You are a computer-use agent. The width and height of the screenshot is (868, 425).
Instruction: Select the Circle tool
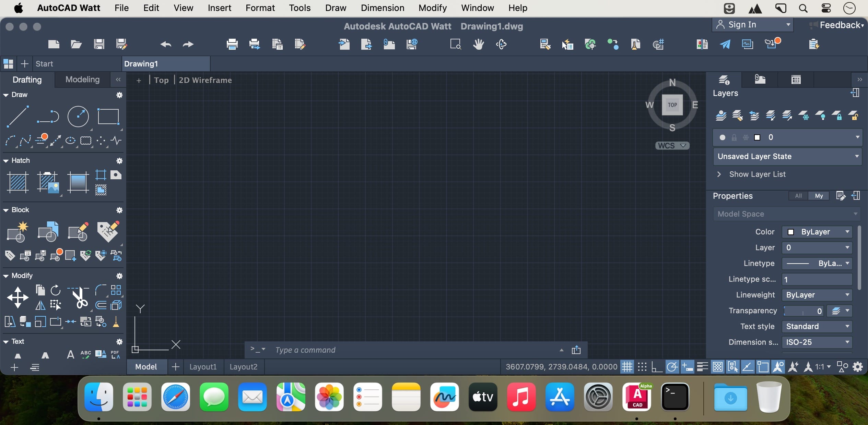78,117
